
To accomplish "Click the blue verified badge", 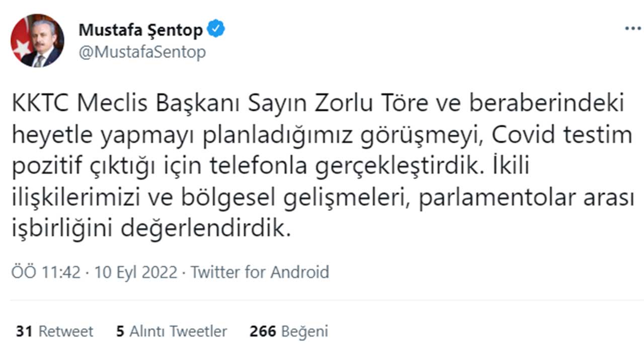I will 217,30.
